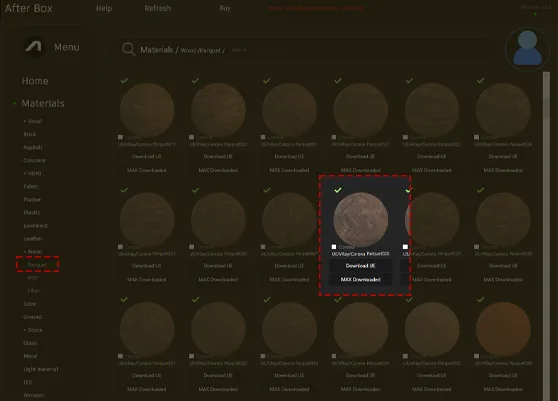This screenshot has height=401, width=558.
Task: Select the Parquet019 material sphere
Action: click(147, 110)
